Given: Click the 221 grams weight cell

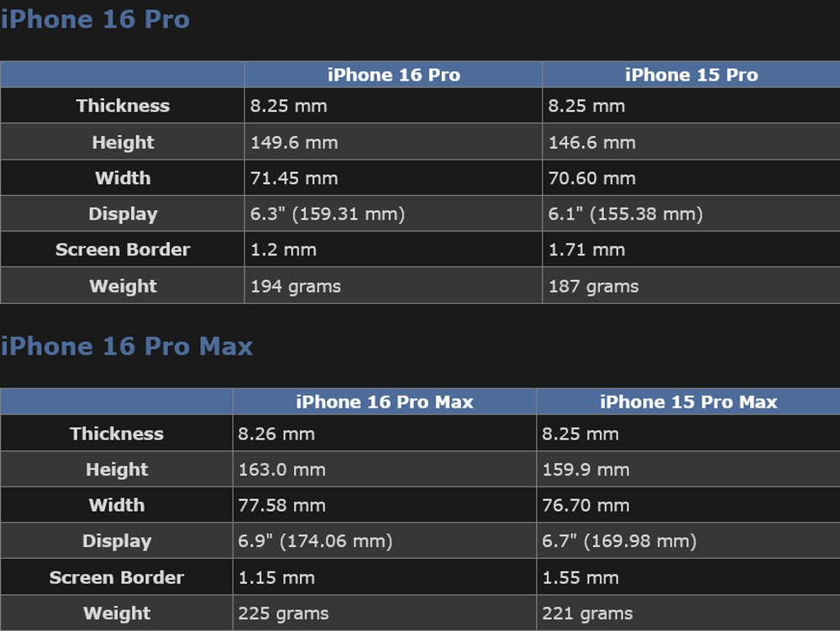Looking at the screenshot, I should [x=688, y=613].
